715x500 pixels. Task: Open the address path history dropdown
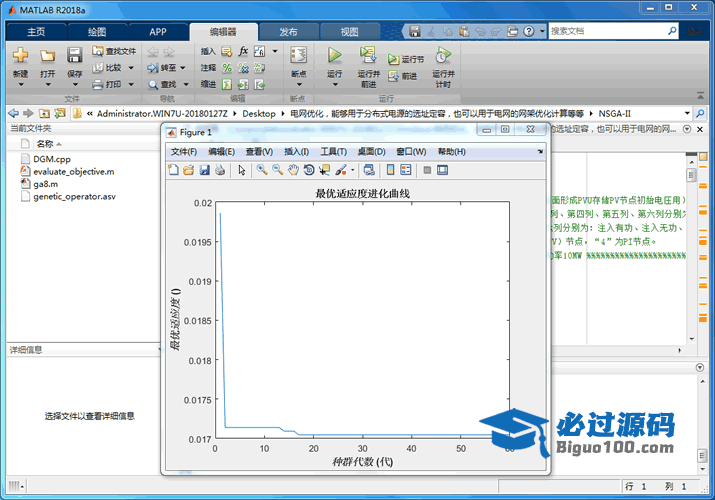(687, 113)
